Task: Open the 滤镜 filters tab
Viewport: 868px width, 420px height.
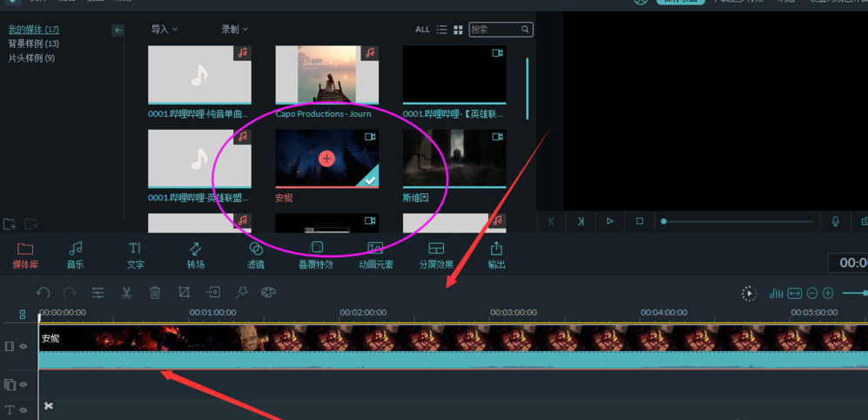Action: (256, 255)
